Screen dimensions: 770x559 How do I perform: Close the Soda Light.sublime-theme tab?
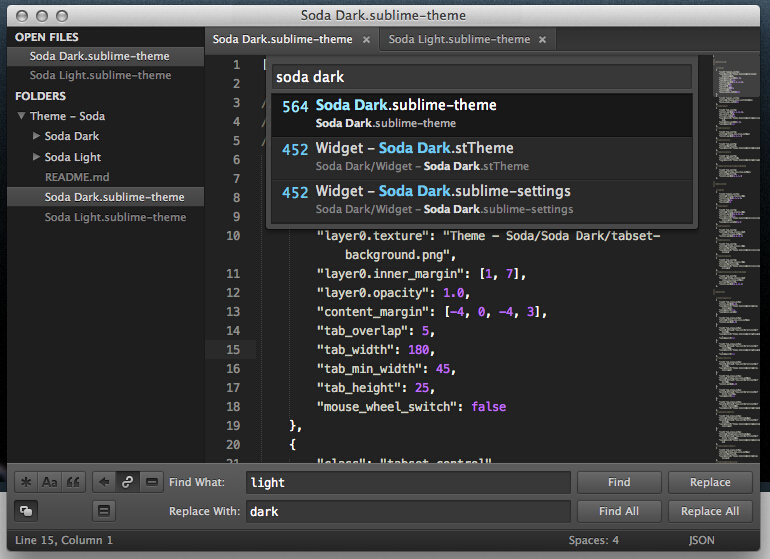click(542, 40)
